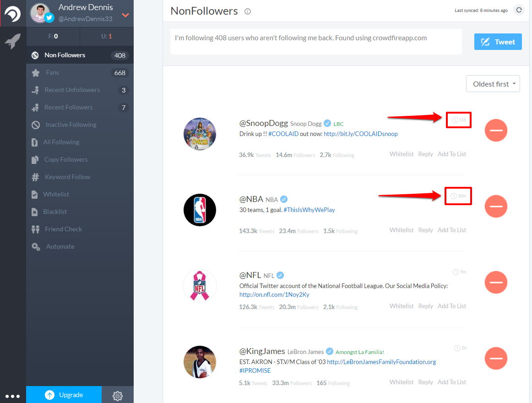
Task: Click the @SnoopDogg username
Action: pyautogui.click(x=264, y=123)
